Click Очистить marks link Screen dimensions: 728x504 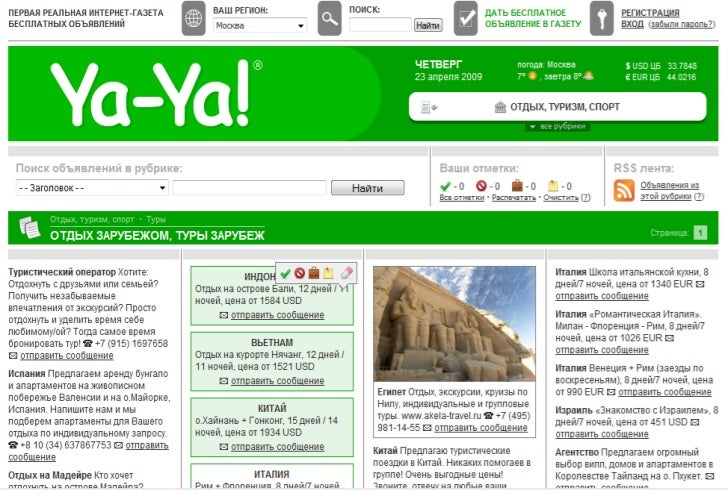point(560,198)
